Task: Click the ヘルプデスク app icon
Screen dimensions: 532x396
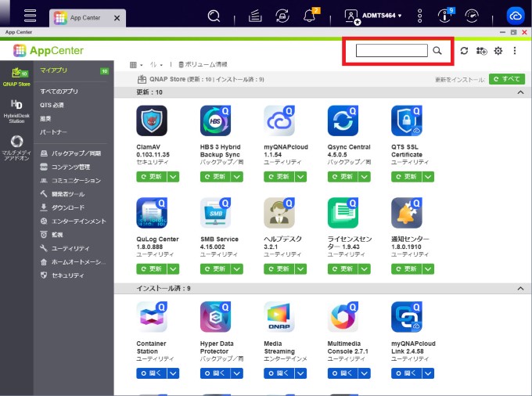Action: click(x=279, y=213)
